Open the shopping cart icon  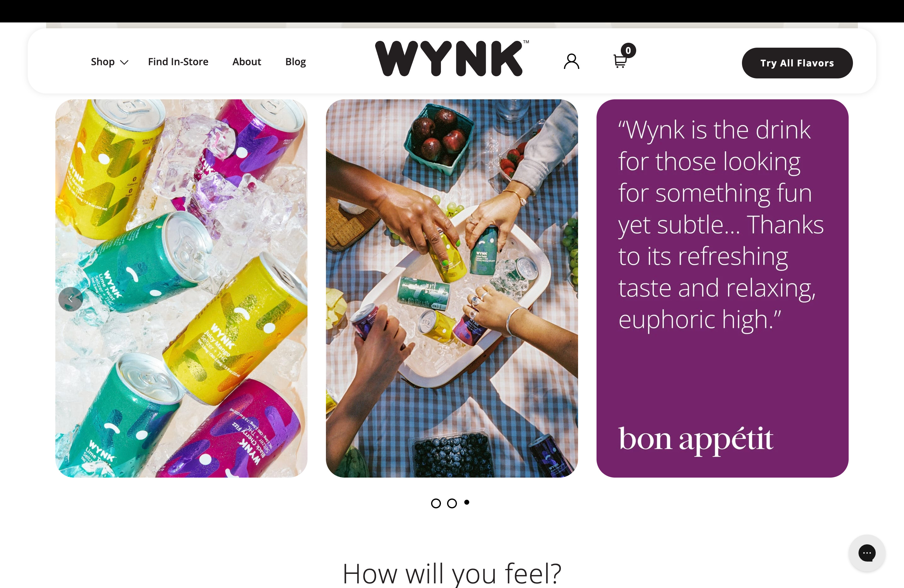(620, 61)
